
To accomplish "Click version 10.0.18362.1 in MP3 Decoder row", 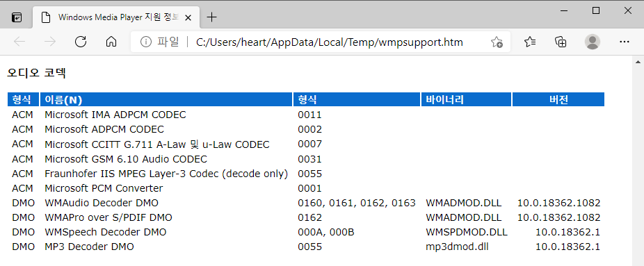I will (x=567, y=247).
